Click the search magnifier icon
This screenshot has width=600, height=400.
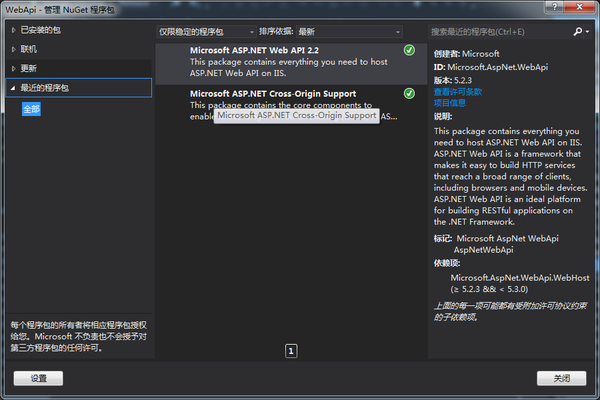(577, 31)
